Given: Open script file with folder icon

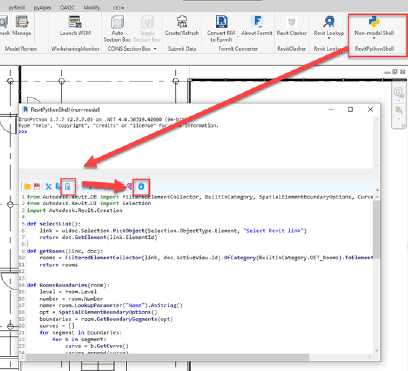Looking at the screenshot, I should coord(27,187).
